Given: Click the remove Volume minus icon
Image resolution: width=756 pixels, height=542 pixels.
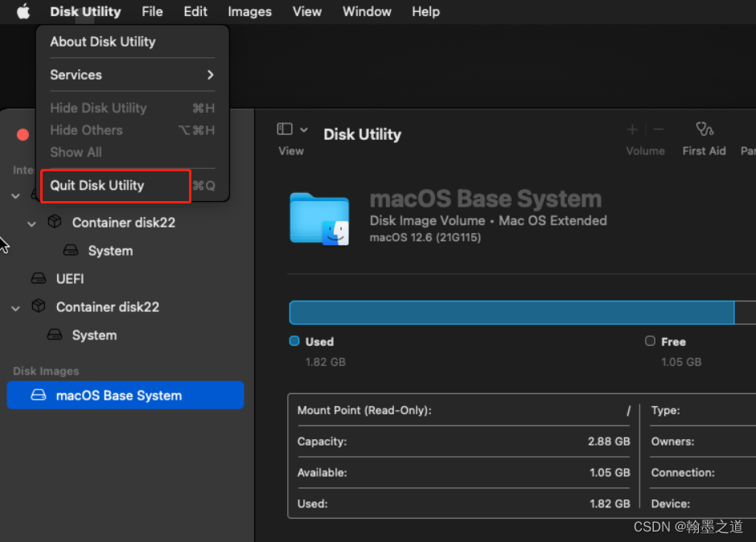Looking at the screenshot, I should pyautogui.click(x=659, y=129).
